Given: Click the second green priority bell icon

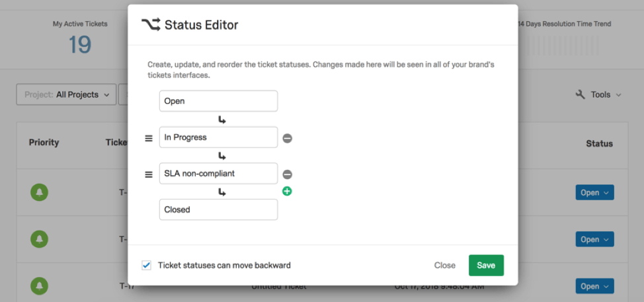Looking at the screenshot, I should click(40, 239).
